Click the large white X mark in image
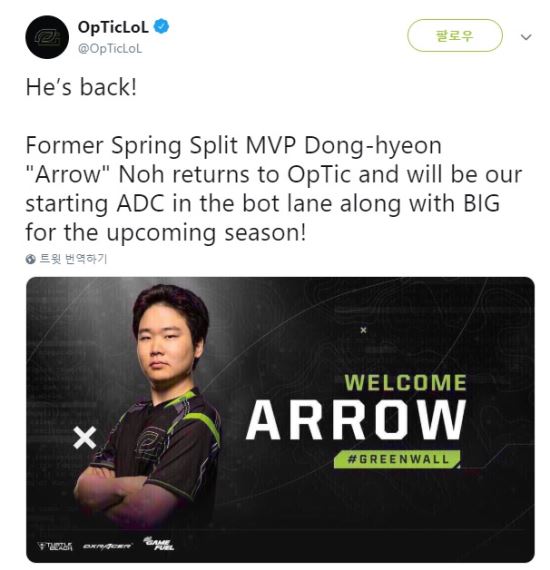This screenshot has height=570, width=550. pyautogui.click(x=85, y=438)
